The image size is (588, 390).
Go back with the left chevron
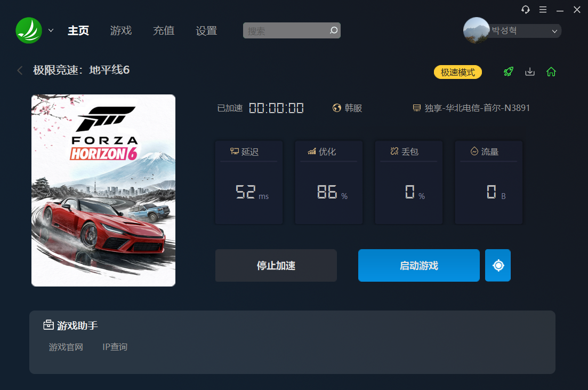pos(20,70)
